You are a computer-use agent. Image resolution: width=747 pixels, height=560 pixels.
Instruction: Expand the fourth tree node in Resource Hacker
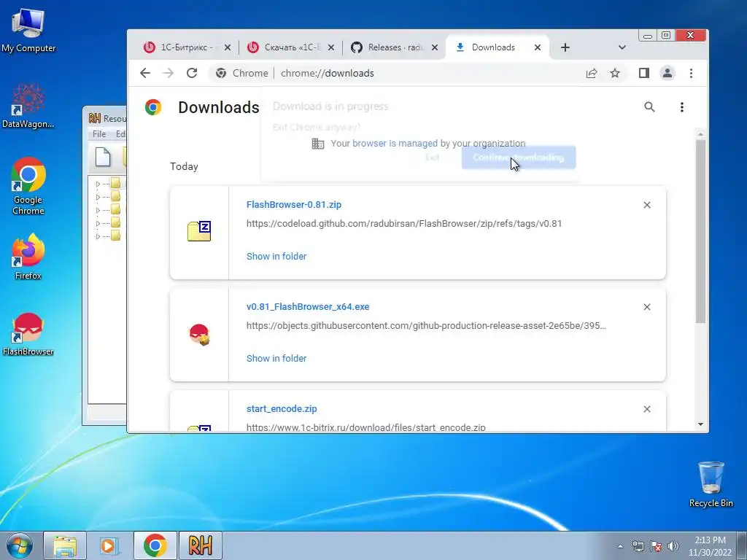pos(98,223)
